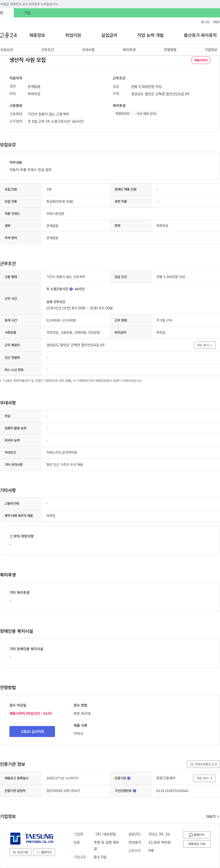The image size is (220, 868).
Task: Select the keyword 프레스판금원
Action: pos(55,214)
